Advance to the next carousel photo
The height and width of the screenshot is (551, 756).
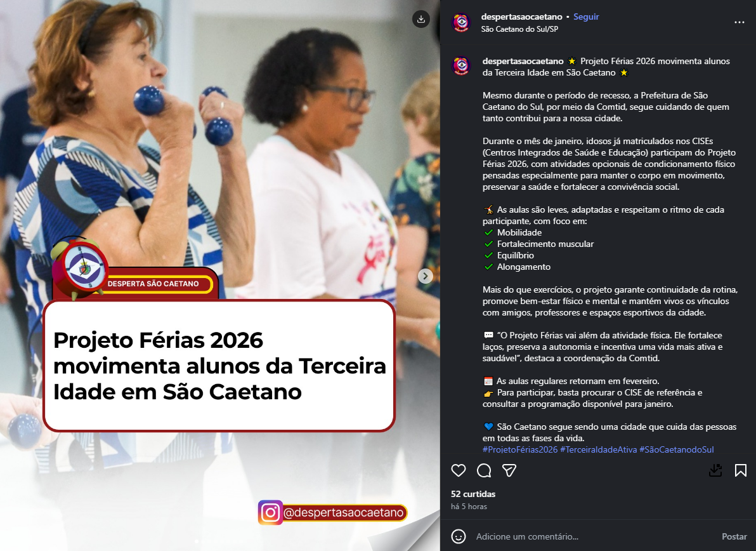tap(425, 276)
